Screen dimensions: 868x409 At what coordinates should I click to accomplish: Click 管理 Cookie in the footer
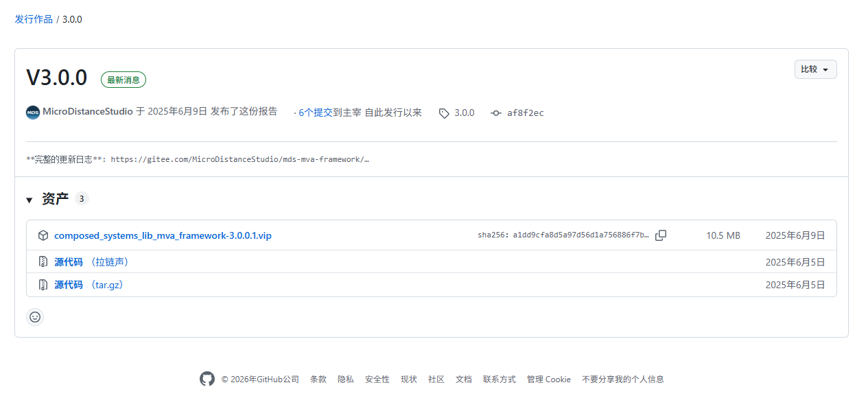tap(549, 379)
